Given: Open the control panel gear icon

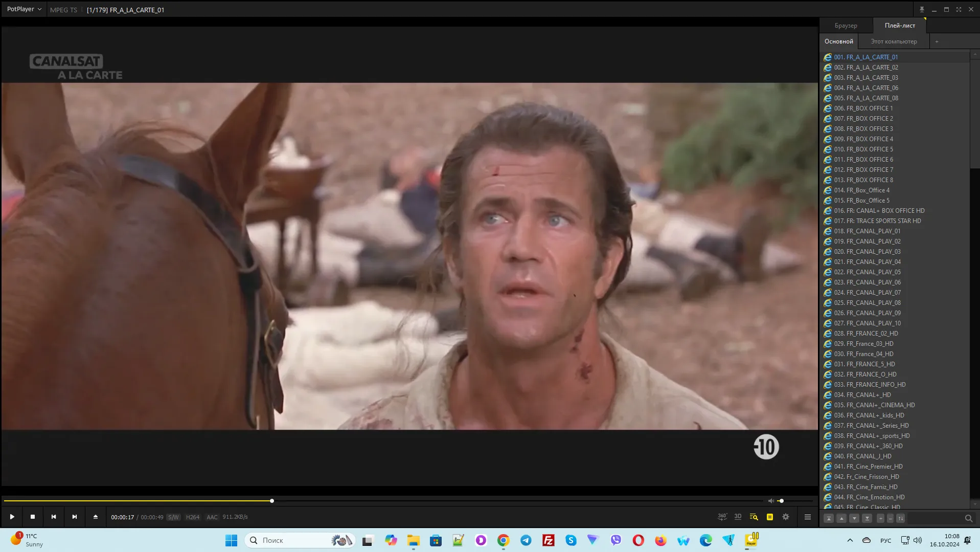Looking at the screenshot, I should pos(786,517).
